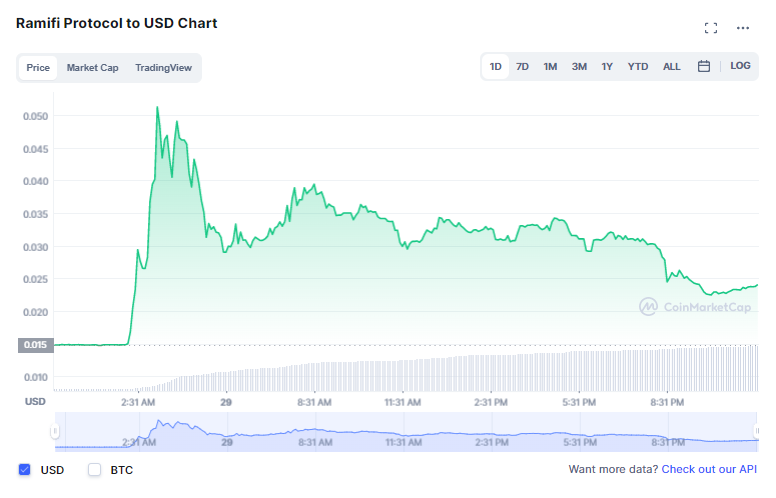Select the 3M time range
Image resolution: width=776 pixels, height=498 pixels.
click(579, 66)
